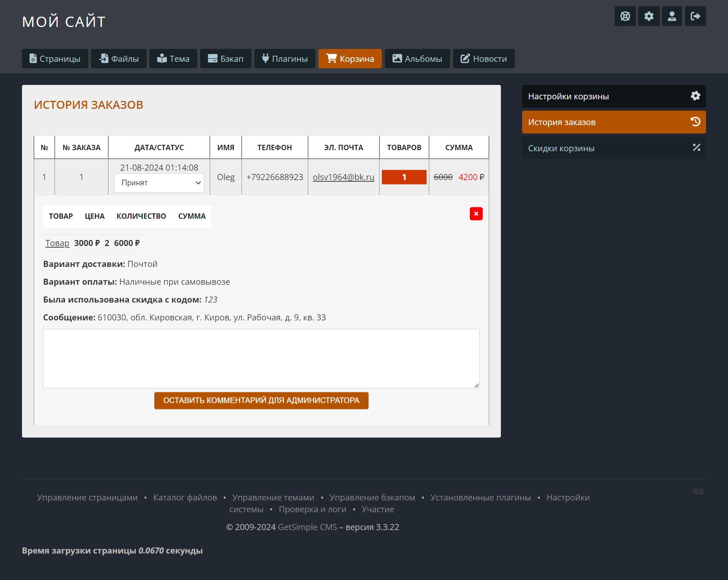
Task: Select the Корзина tab
Action: tap(350, 59)
